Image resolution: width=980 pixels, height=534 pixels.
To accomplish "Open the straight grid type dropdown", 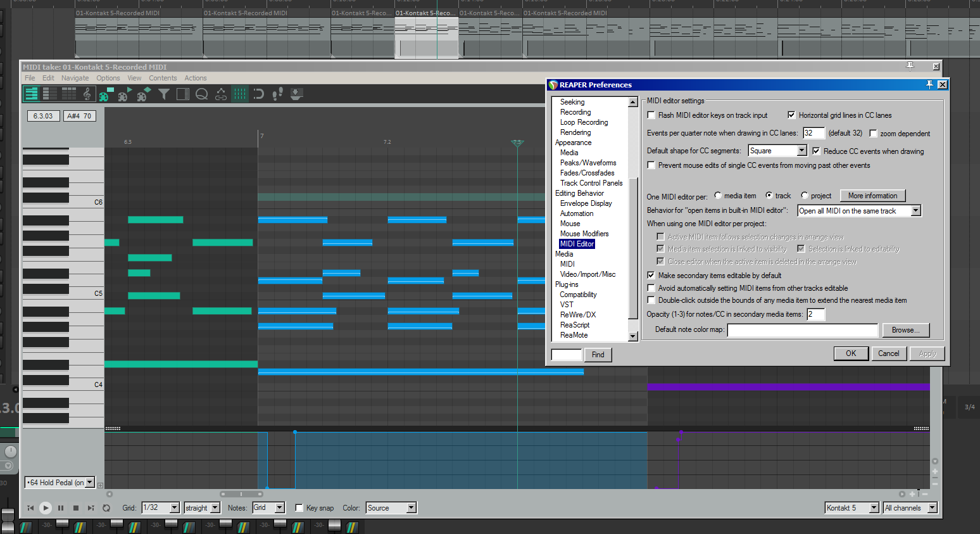I will (202, 508).
